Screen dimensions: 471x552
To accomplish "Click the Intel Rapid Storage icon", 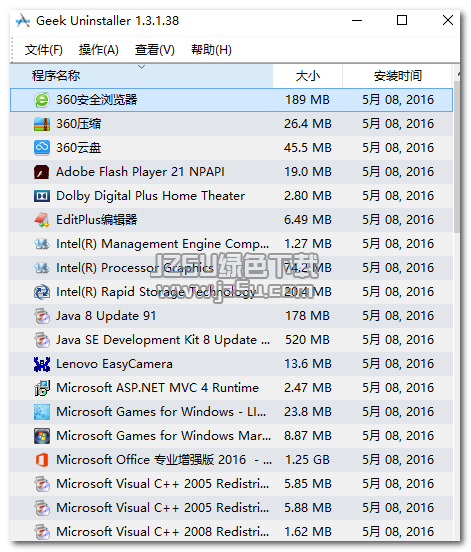I will coord(42,292).
